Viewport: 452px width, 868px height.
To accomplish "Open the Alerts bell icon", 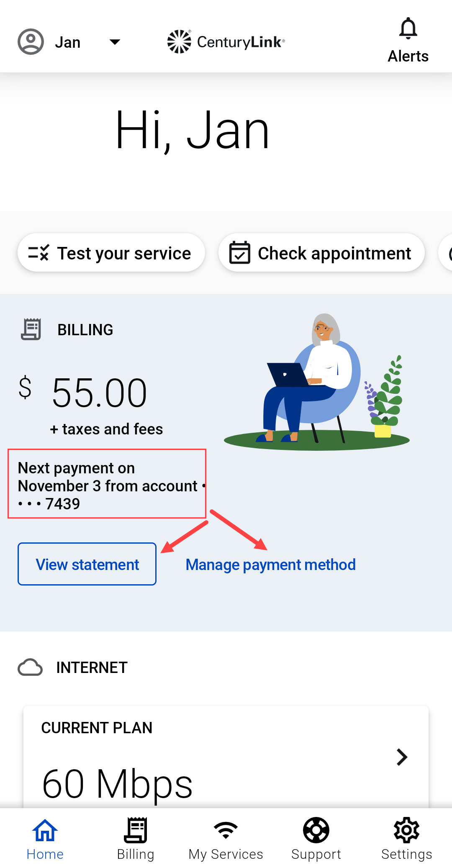I will click(408, 29).
